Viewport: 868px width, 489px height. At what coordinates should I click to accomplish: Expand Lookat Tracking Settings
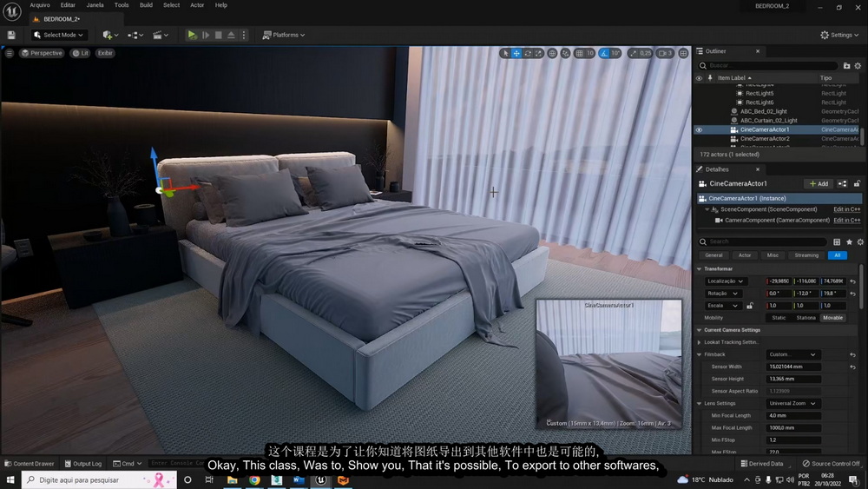699,342
